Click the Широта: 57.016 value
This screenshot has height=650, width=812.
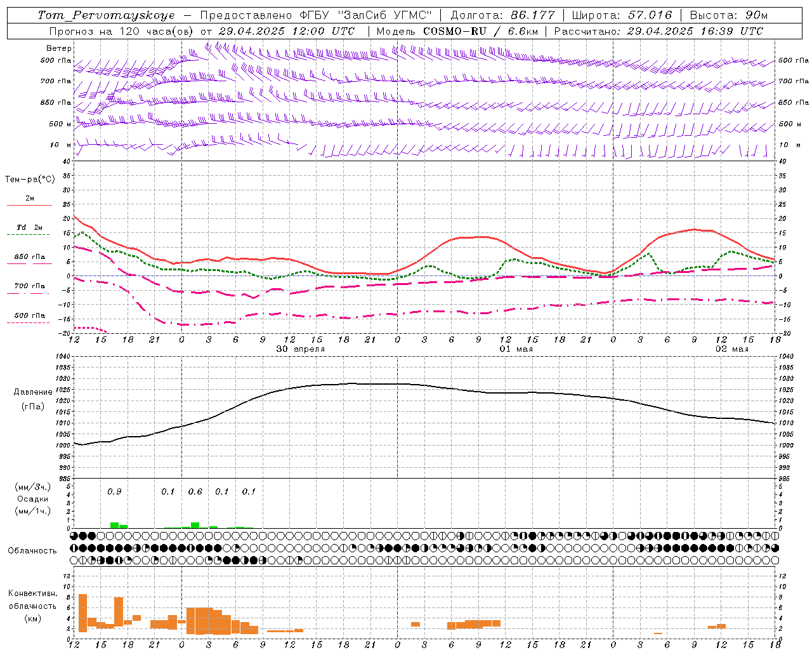[622, 15]
